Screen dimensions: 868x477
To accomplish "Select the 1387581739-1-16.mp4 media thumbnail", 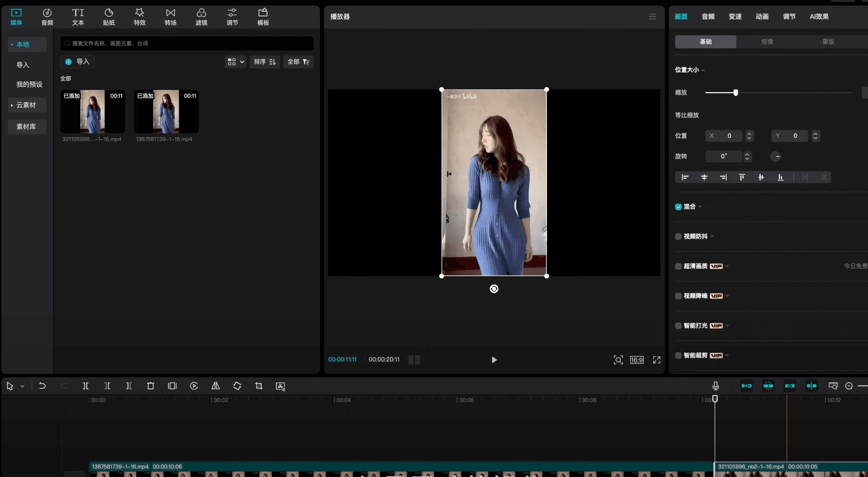I will [x=166, y=111].
